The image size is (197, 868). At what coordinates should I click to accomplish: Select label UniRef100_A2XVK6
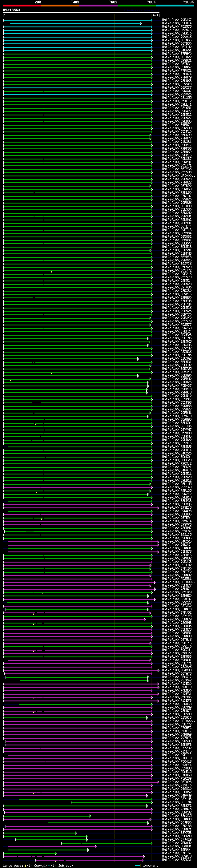pyautogui.click(x=177, y=95)
